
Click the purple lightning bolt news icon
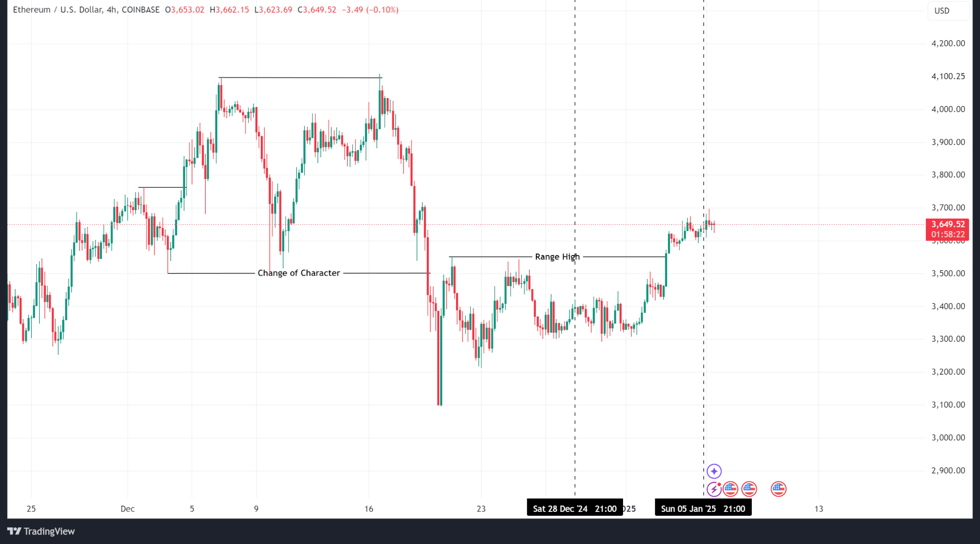[714, 489]
